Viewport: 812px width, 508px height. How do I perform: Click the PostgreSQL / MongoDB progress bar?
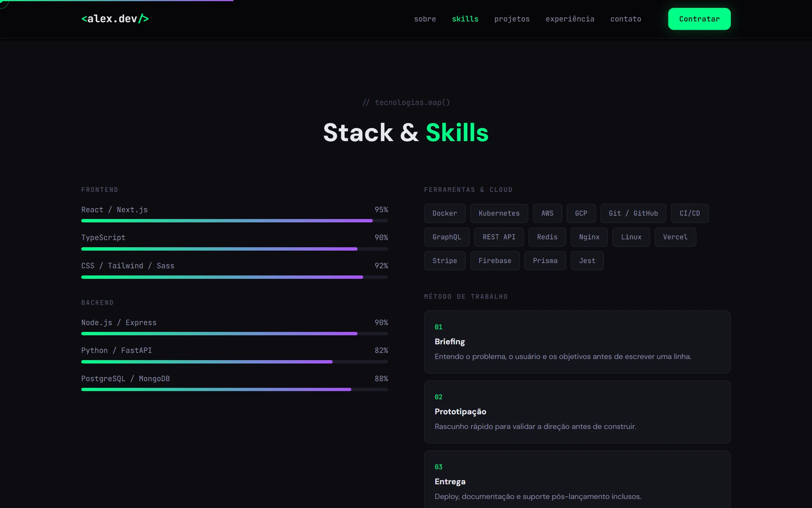point(235,389)
